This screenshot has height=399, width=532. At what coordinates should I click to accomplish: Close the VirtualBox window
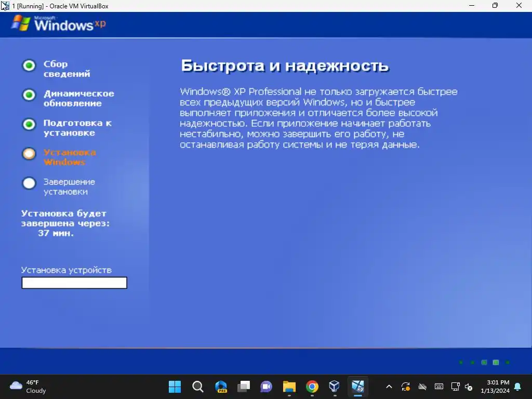pos(519,6)
